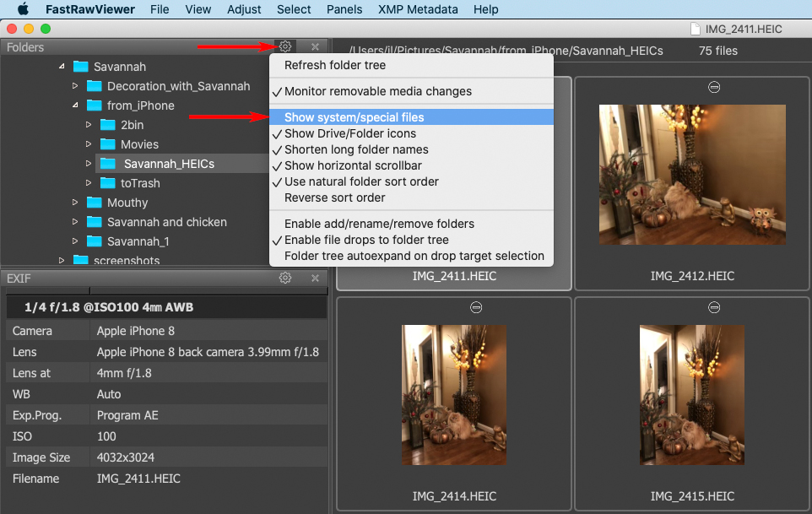Image resolution: width=812 pixels, height=514 pixels.
Task: Collapse the from_iPhone folder
Action: 75,106
